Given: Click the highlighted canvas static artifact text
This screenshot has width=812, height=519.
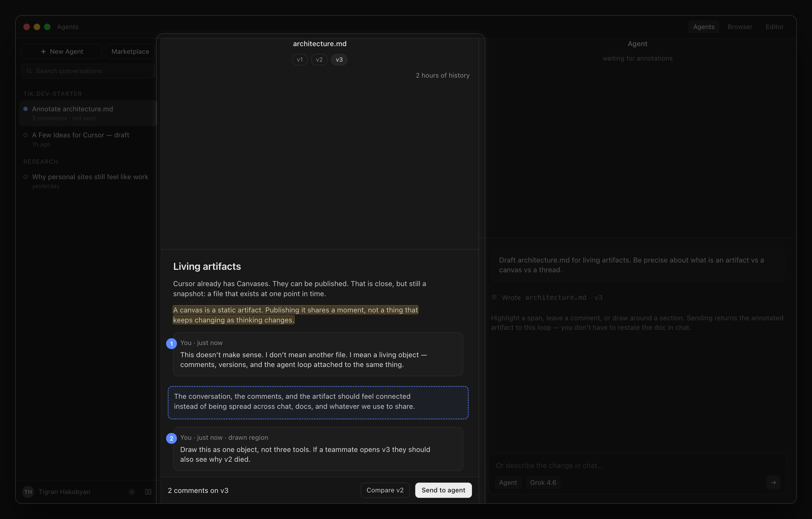Looking at the screenshot, I should (295, 315).
